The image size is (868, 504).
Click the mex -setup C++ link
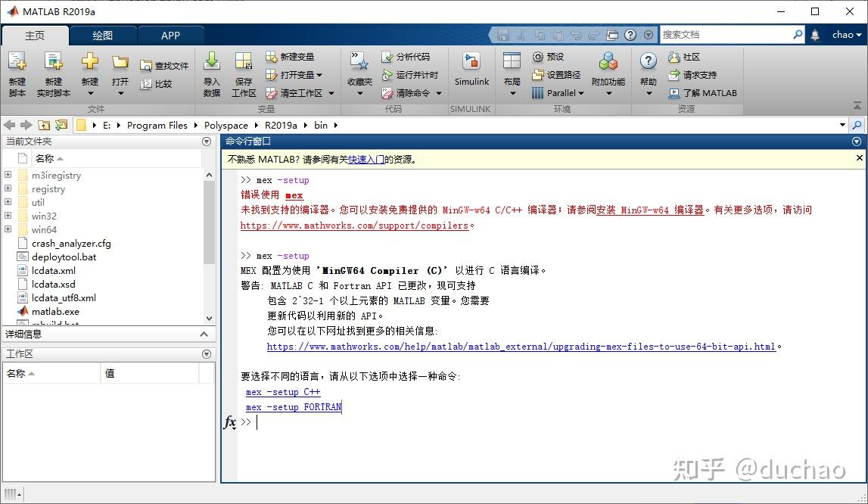click(x=283, y=391)
